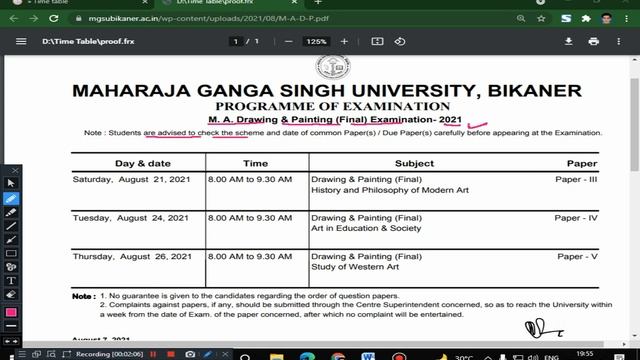Go back to previous browser page
The width and height of the screenshot is (640, 360).
[x=14, y=19]
